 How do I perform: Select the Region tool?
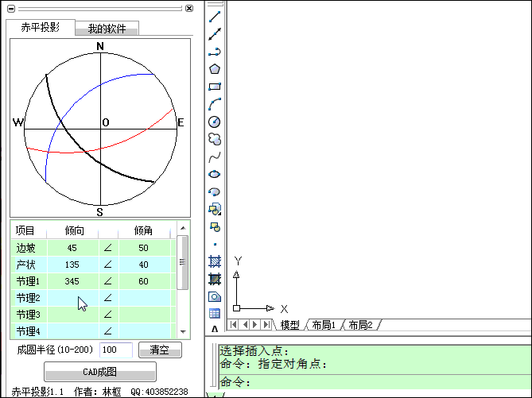(215, 296)
